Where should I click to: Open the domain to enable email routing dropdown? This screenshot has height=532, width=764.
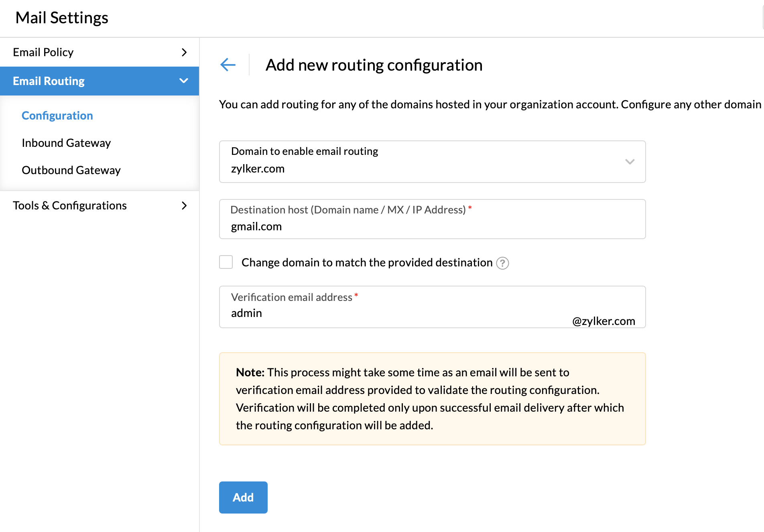(x=629, y=162)
